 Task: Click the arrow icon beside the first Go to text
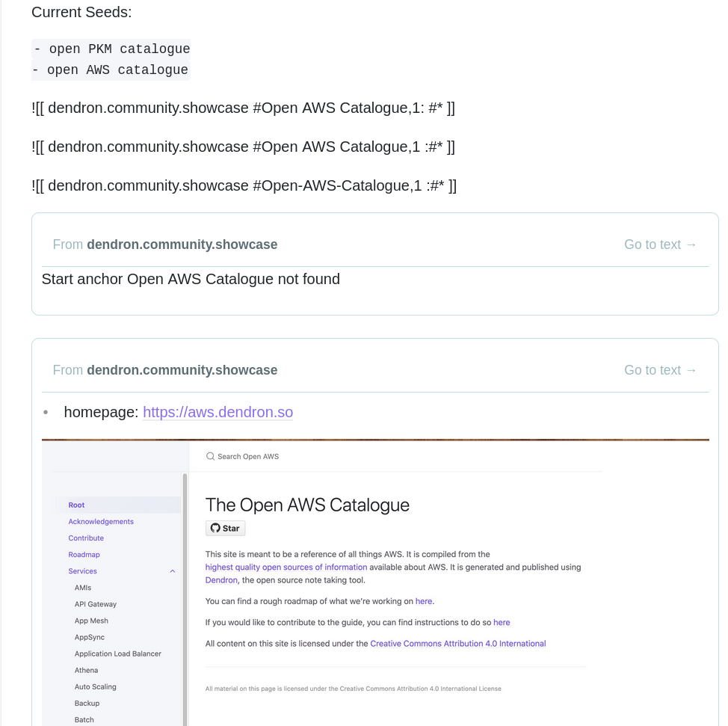[x=691, y=244]
